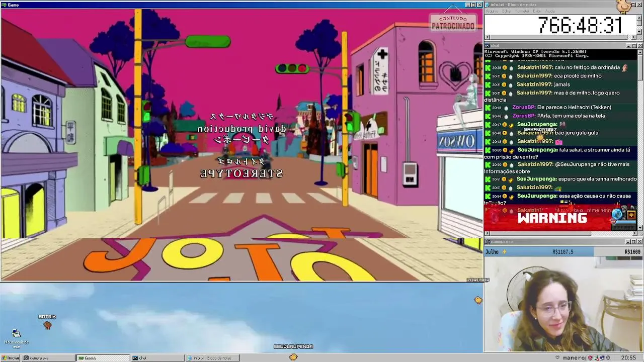This screenshot has height=362, width=644.
Task: Open the Arquivo menu in Notepad
Action: click(492, 11)
